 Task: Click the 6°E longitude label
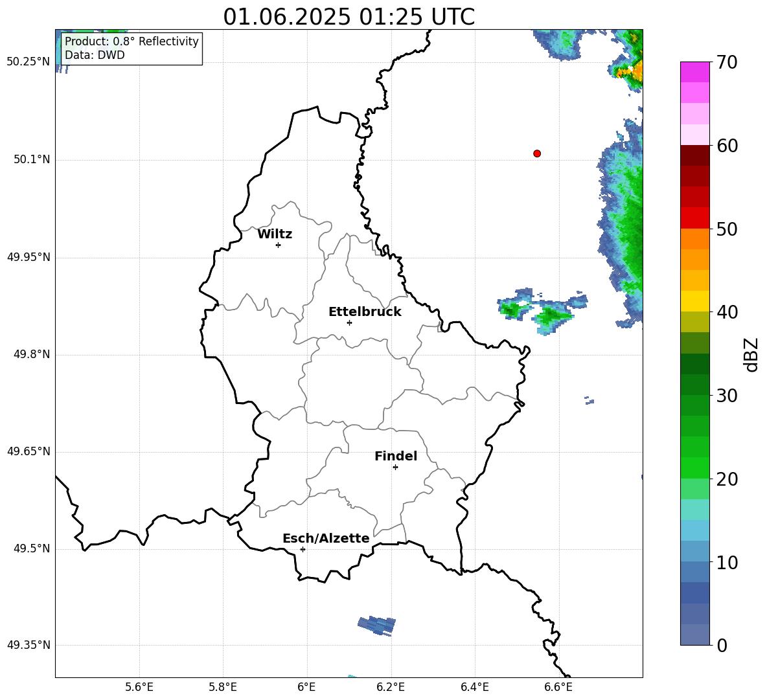tap(306, 687)
